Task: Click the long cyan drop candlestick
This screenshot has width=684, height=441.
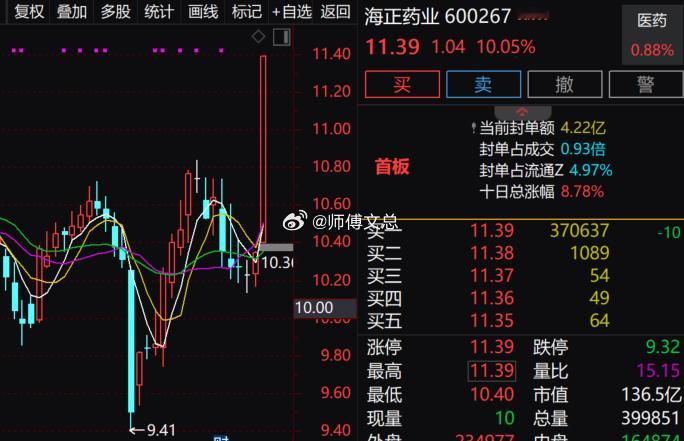Action: [131, 341]
